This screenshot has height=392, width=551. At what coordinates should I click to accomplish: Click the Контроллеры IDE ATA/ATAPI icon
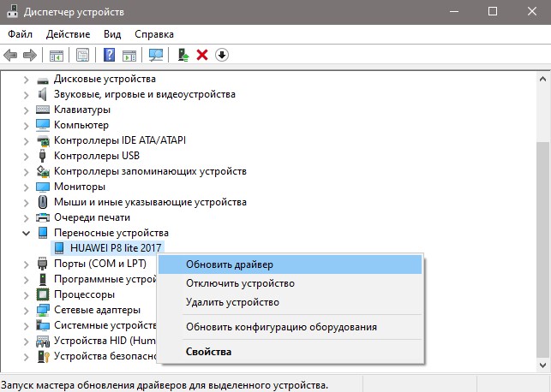[43, 140]
